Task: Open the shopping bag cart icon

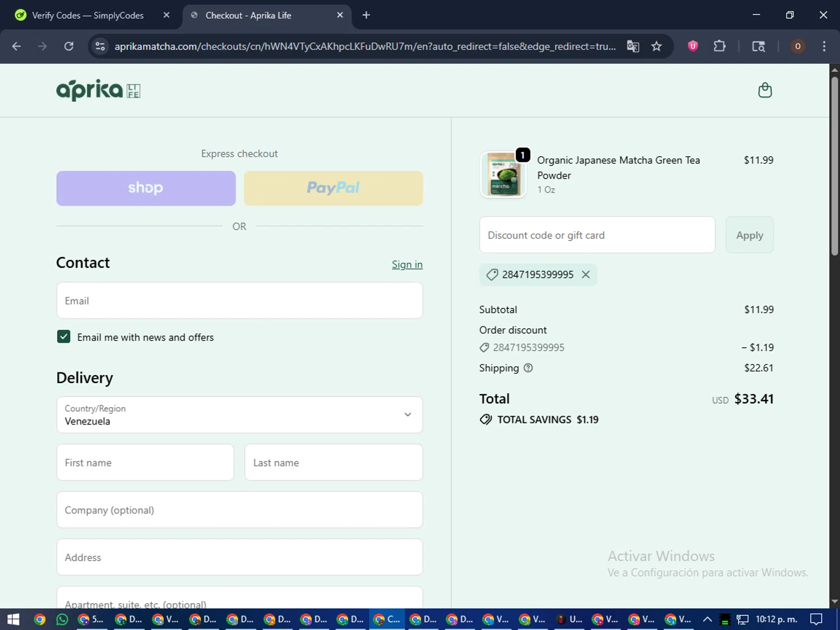Action: tap(765, 90)
